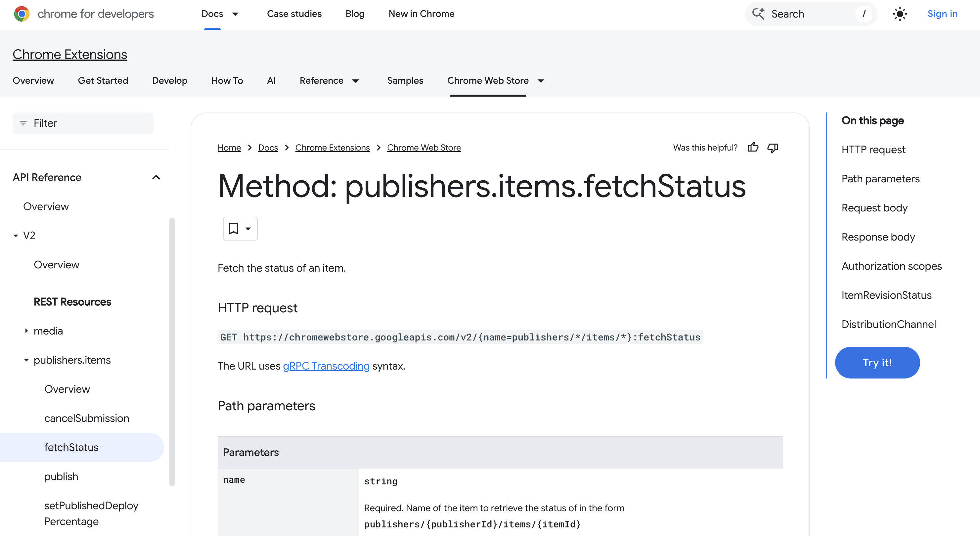The height and width of the screenshot is (536, 980).
Task: Expand the Reference dropdown
Action: click(356, 81)
